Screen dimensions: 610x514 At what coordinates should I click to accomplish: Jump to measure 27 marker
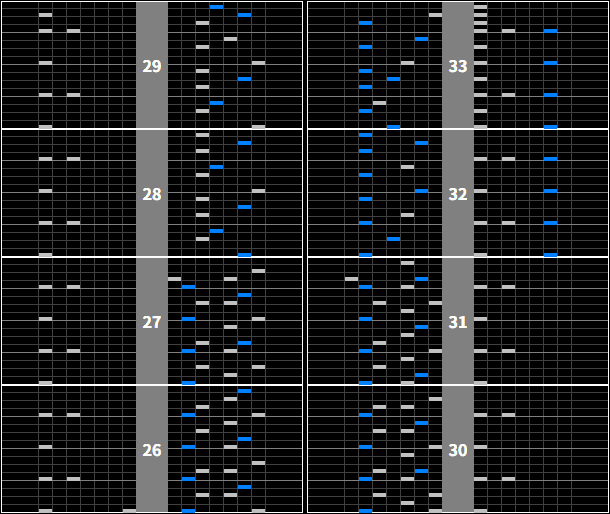152,323
